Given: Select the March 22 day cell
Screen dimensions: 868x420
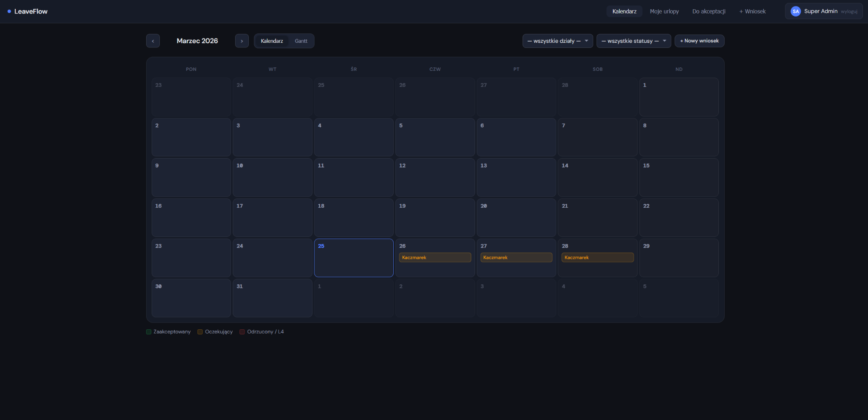Looking at the screenshot, I should coord(679,217).
